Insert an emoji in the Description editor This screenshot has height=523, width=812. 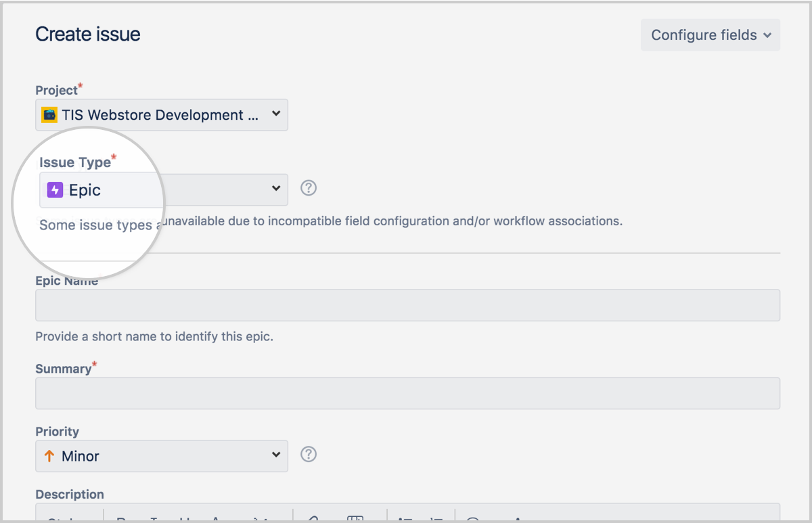tap(472, 518)
